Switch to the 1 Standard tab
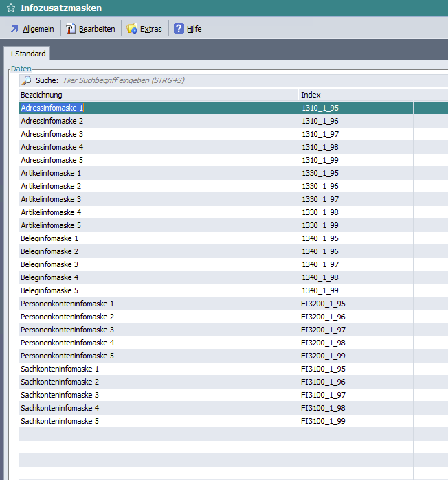The height and width of the screenshot is (480, 448). (x=27, y=54)
